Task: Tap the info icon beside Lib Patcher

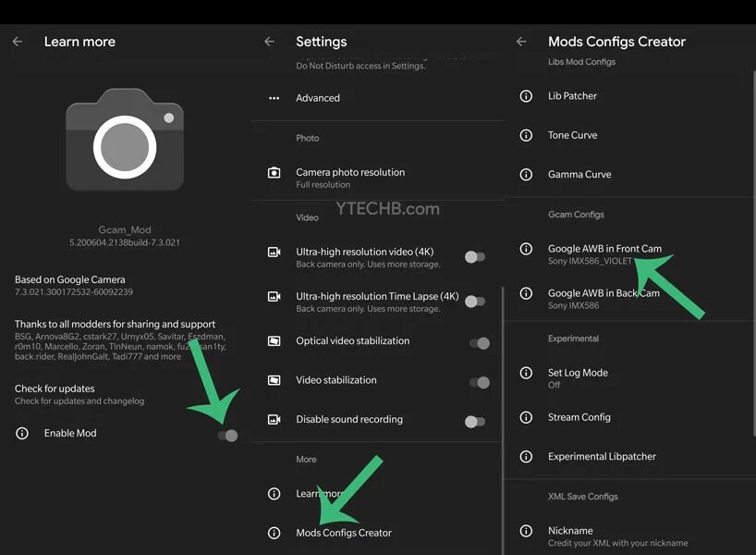Action: [x=526, y=95]
